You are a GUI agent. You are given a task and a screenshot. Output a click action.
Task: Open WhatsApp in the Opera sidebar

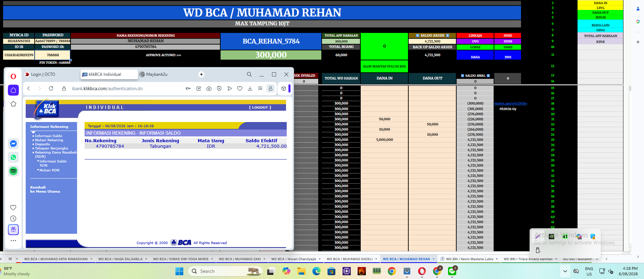[x=13, y=157]
